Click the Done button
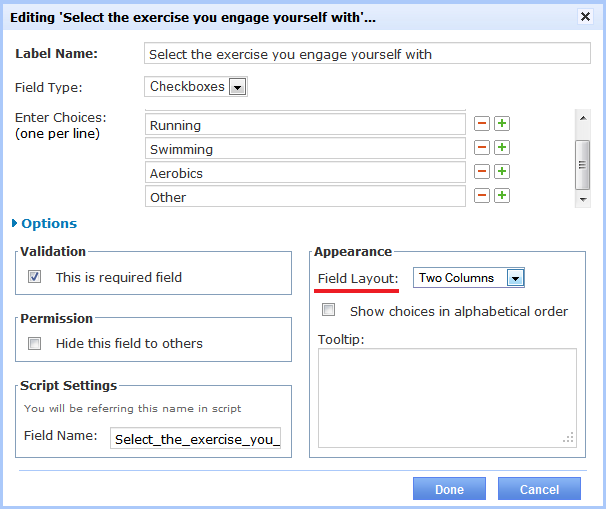This screenshot has width=606, height=509. click(449, 489)
